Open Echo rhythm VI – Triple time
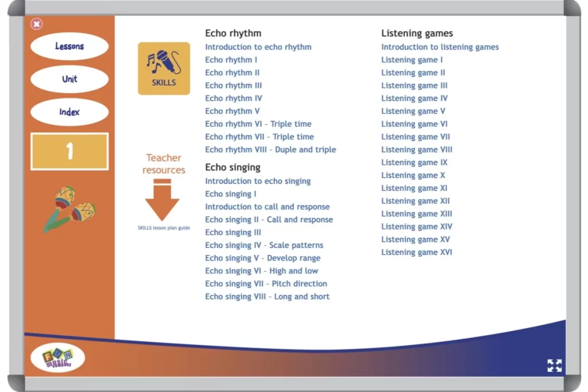The width and height of the screenshot is (588, 392). pyautogui.click(x=258, y=124)
